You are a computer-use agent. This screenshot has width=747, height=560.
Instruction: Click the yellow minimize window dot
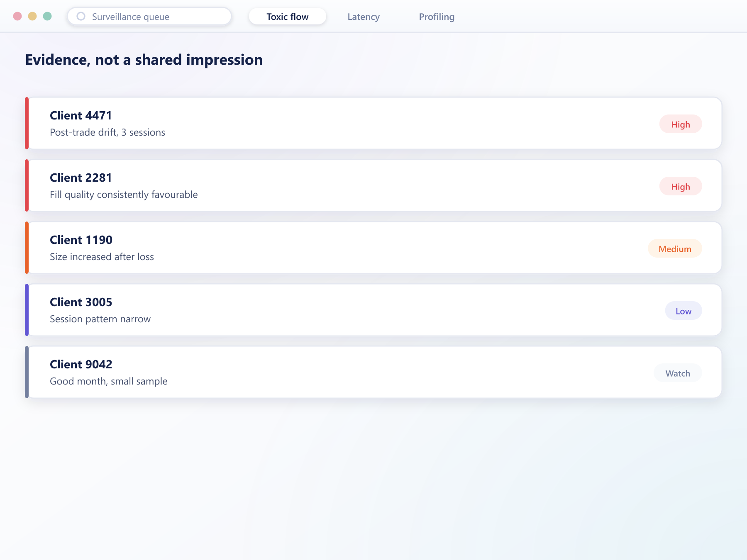tap(32, 16)
